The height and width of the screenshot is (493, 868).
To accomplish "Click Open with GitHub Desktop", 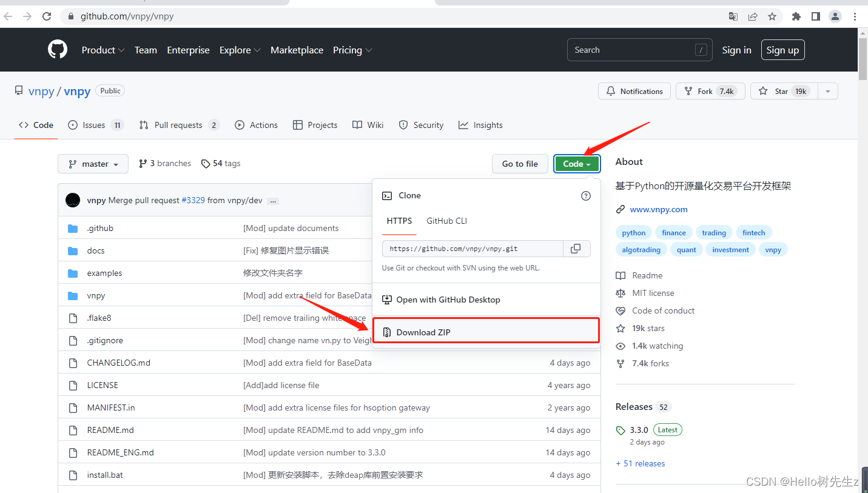I will pyautogui.click(x=486, y=300).
